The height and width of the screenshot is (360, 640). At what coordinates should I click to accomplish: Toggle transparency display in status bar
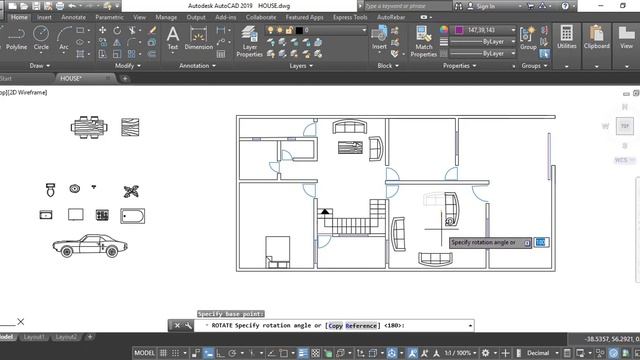(316, 353)
